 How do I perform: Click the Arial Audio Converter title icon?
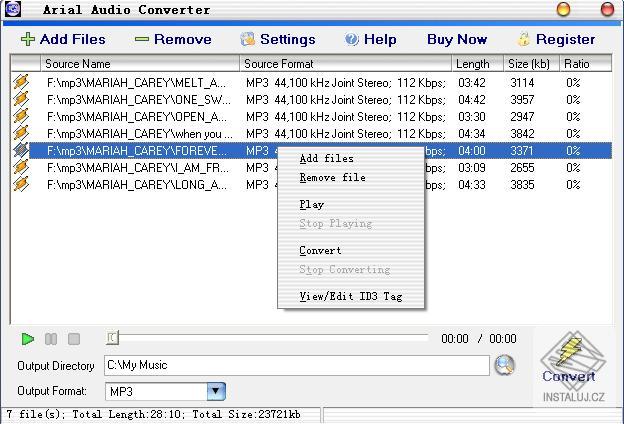13,9
